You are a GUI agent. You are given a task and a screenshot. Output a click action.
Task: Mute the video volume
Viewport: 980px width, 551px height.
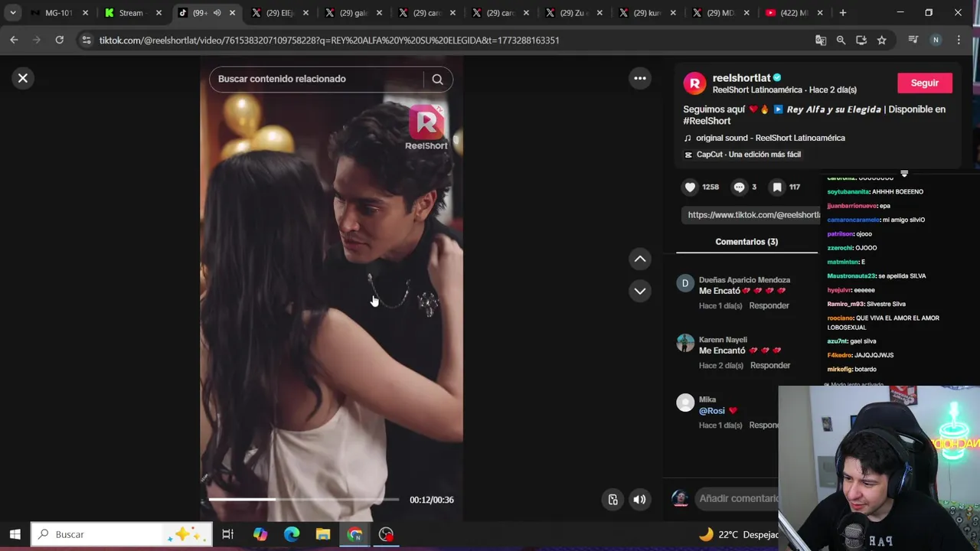[x=639, y=500]
